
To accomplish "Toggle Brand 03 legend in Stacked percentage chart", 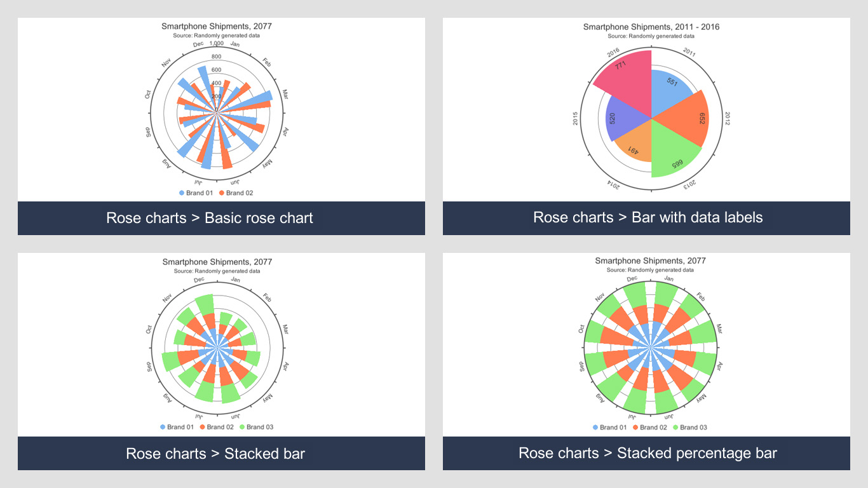I will (x=689, y=427).
